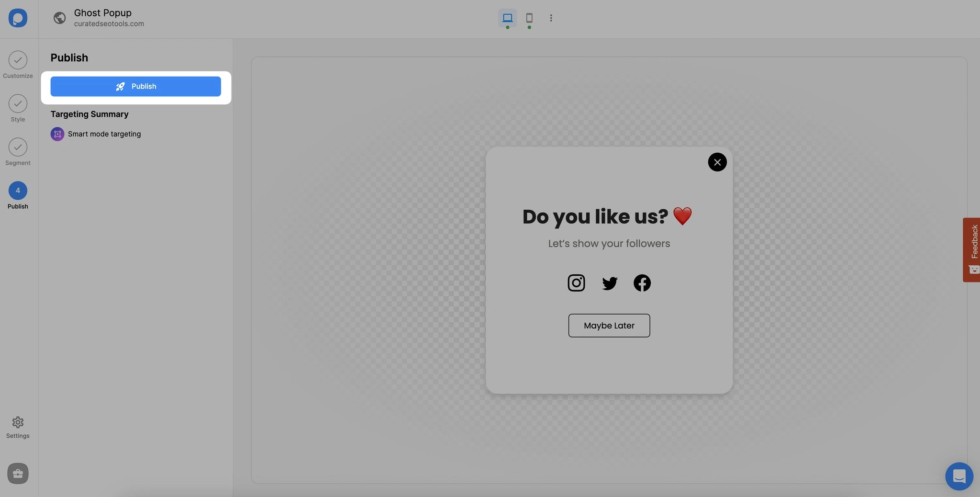Click 'Let's show your followers' subtitle
This screenshot has width=980, height=497.
tap(609, 244)
